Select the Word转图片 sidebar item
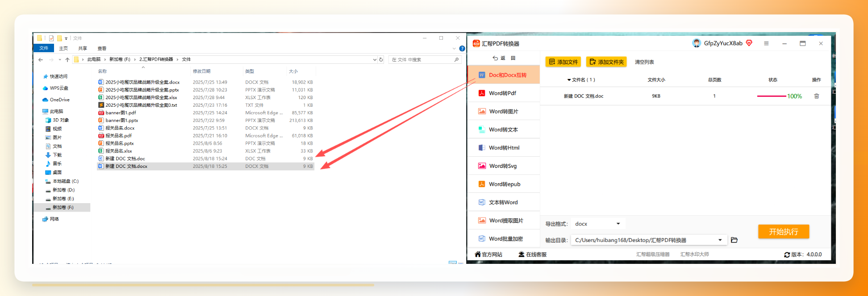 pyautogui.click(x=503, y=111)
